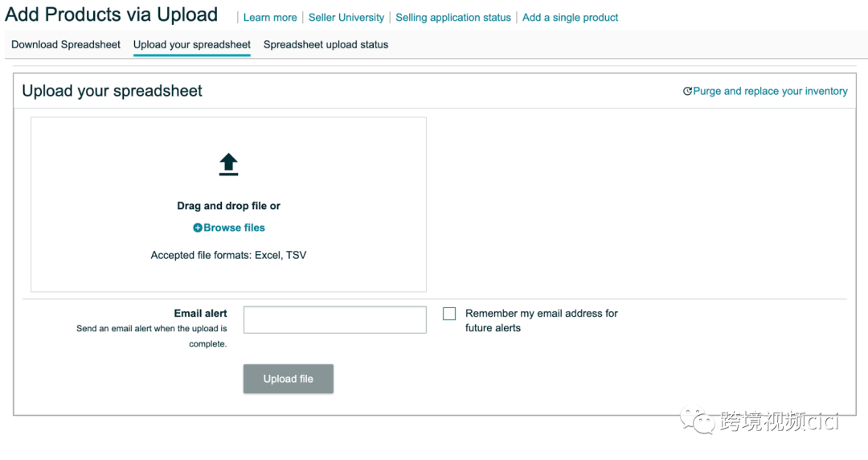Click the Upload file button

tap(289, 379)
